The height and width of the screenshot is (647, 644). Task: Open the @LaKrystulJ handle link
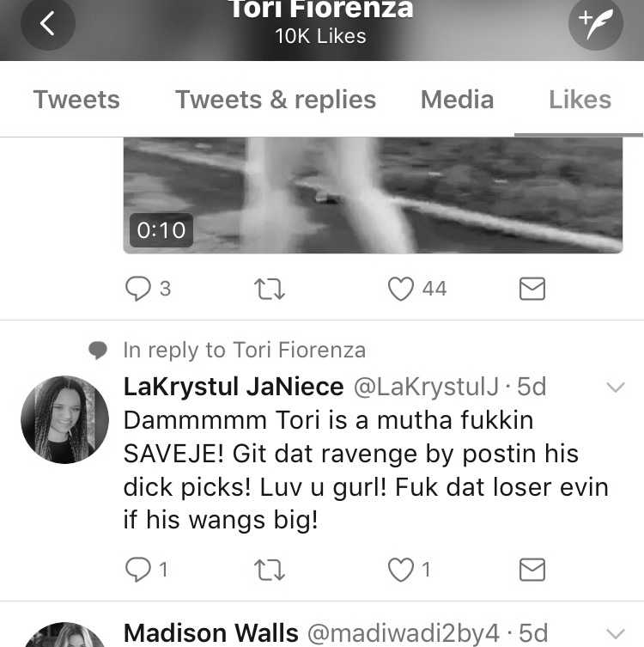click(426, 387)
